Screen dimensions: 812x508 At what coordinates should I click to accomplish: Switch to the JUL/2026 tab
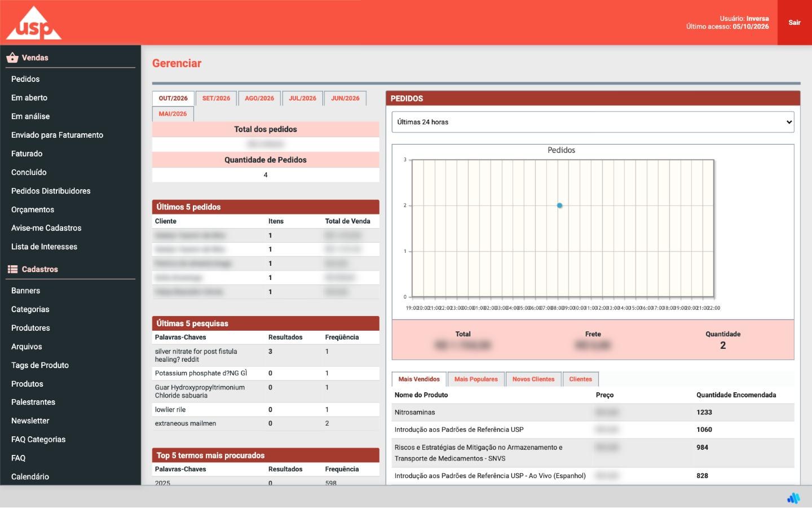[x=303, y=98]
